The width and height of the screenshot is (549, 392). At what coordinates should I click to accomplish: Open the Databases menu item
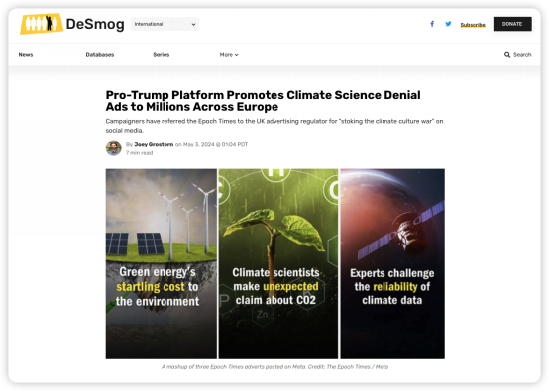[100, 55]
